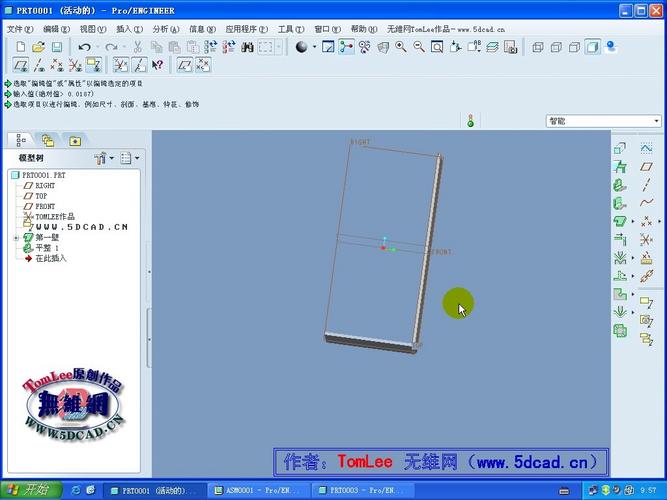667x500 pixels.
Task: Toggle the shaded display mode button
Action: [593, 47]
